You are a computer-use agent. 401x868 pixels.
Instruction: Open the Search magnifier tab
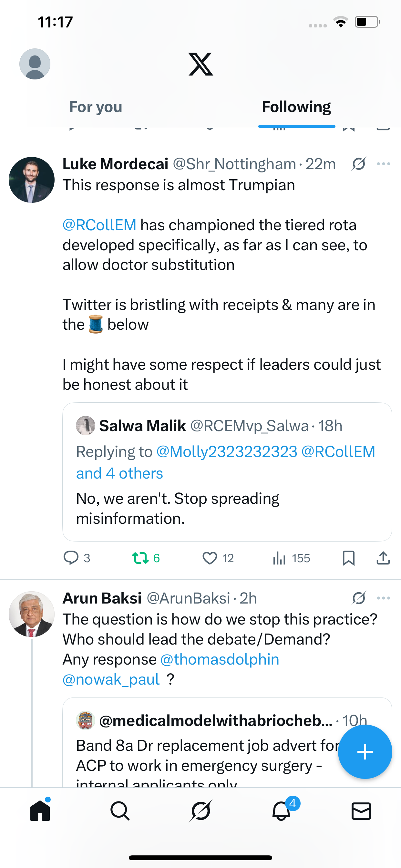pyautogui.click(x=120, y=811)
